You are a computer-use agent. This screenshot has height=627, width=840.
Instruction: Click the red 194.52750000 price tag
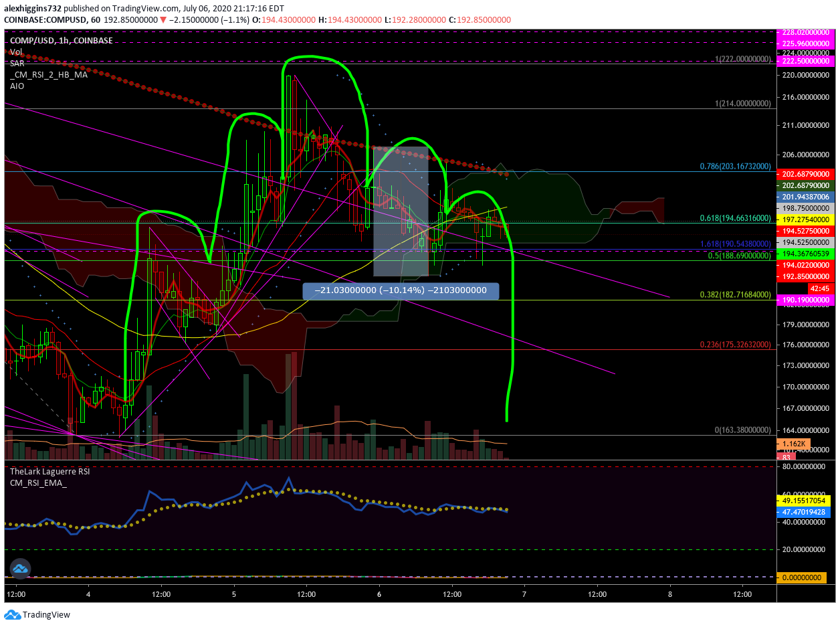coord(805,230)
